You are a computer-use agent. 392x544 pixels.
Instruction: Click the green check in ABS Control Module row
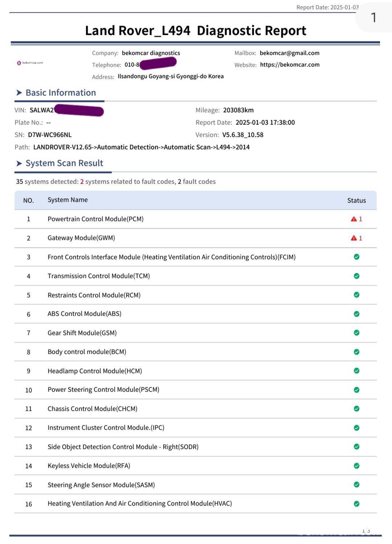[357, 314]
